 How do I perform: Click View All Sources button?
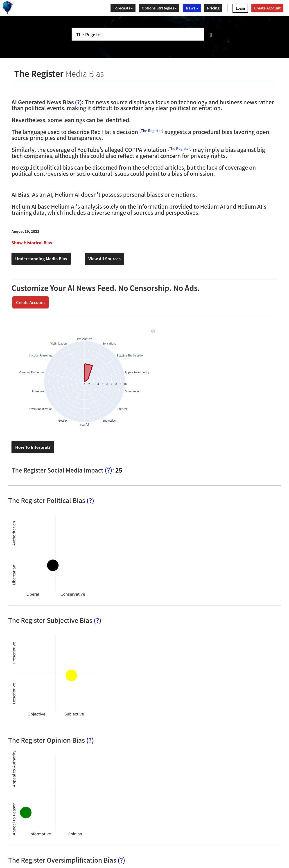[104, 259]
